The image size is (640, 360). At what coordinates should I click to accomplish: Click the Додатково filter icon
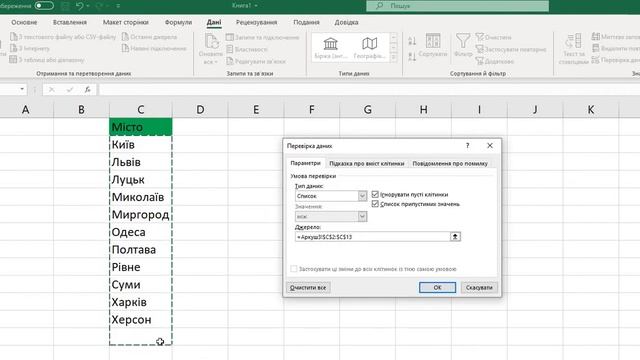pyautogui.click(x=480, y=61)
